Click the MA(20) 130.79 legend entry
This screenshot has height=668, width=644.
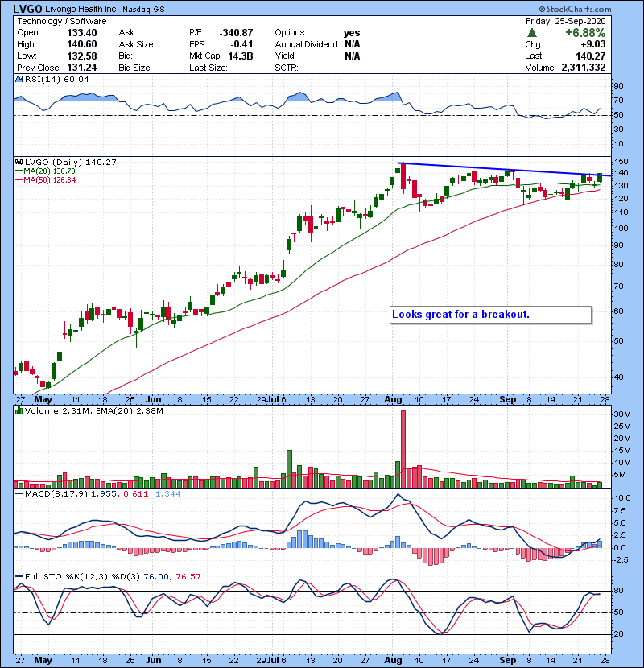(46, 171)
